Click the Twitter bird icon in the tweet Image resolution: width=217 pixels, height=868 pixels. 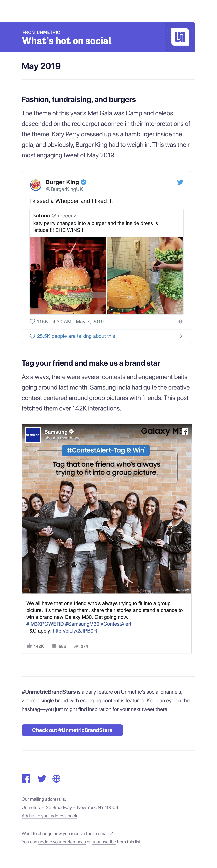click(180, 182)
